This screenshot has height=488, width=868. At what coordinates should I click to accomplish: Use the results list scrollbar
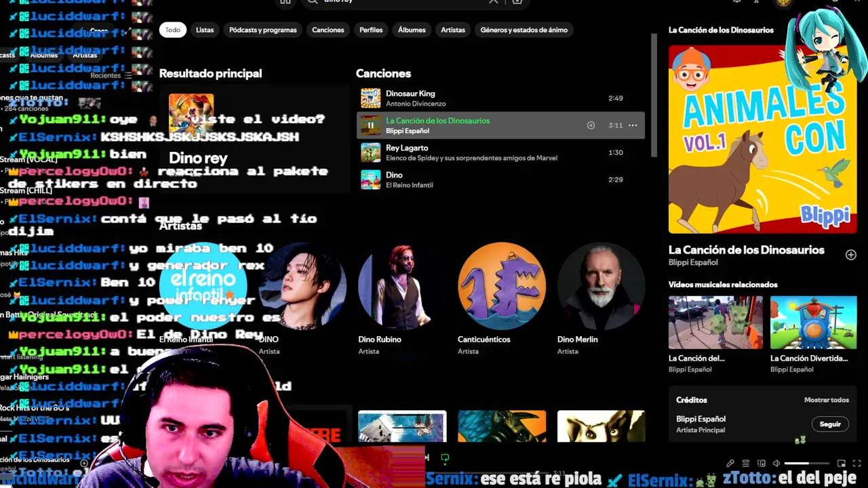coord(654,95)
